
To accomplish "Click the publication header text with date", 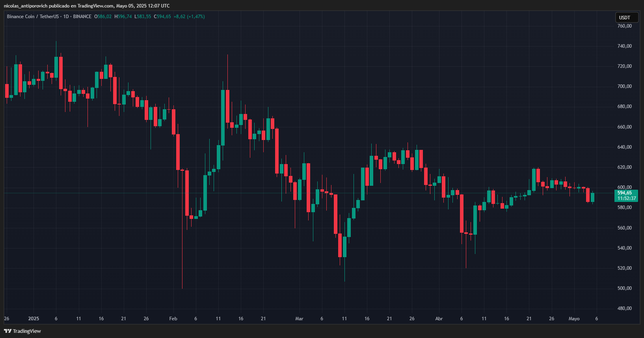I will pos(87,6).
